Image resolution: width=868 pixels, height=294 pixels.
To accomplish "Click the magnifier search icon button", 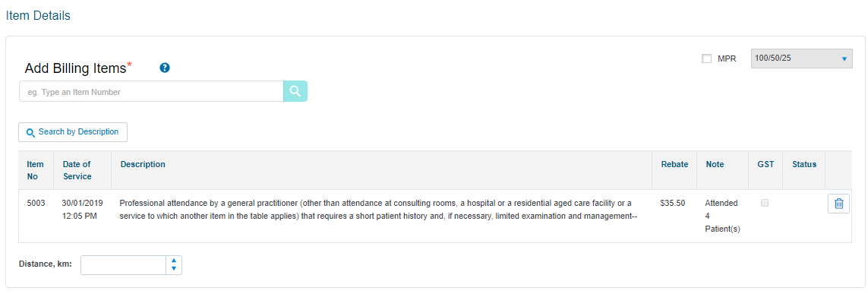I will point(295,91).
